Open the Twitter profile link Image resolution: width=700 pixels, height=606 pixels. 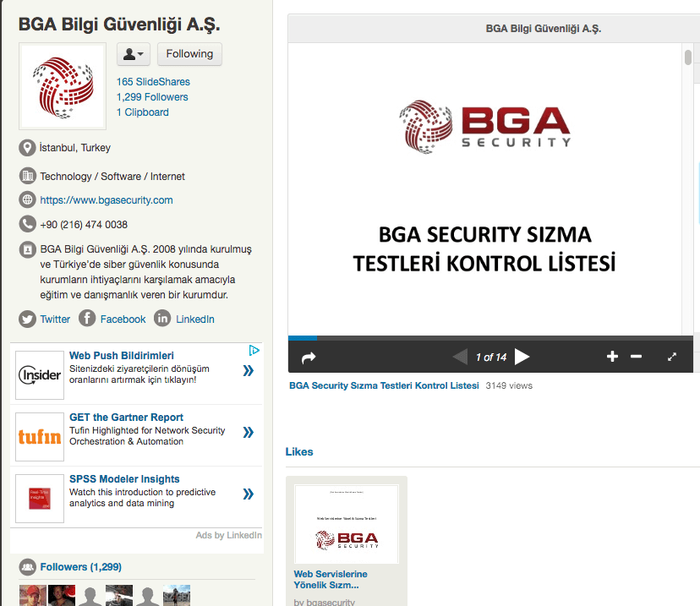[x=55, y=319]
